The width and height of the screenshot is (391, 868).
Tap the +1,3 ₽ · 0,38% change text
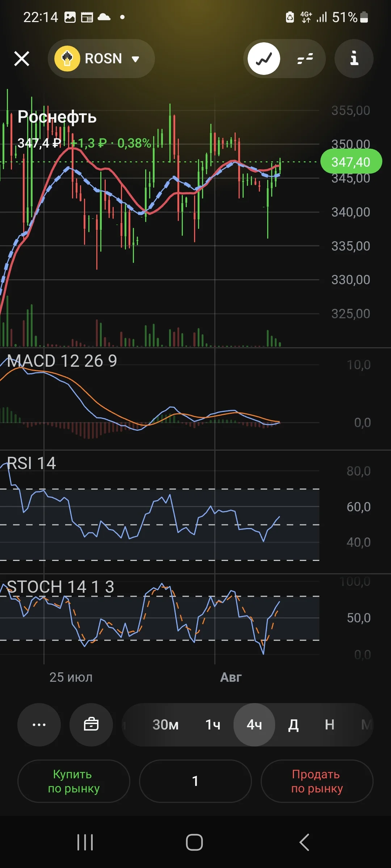click(110, 143)
